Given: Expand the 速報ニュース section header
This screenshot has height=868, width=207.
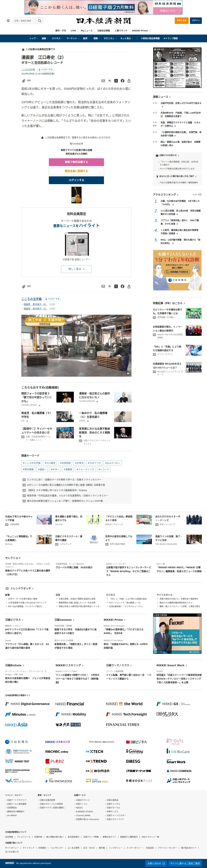Looking at the screenshot, I should (x=162, y=97).
